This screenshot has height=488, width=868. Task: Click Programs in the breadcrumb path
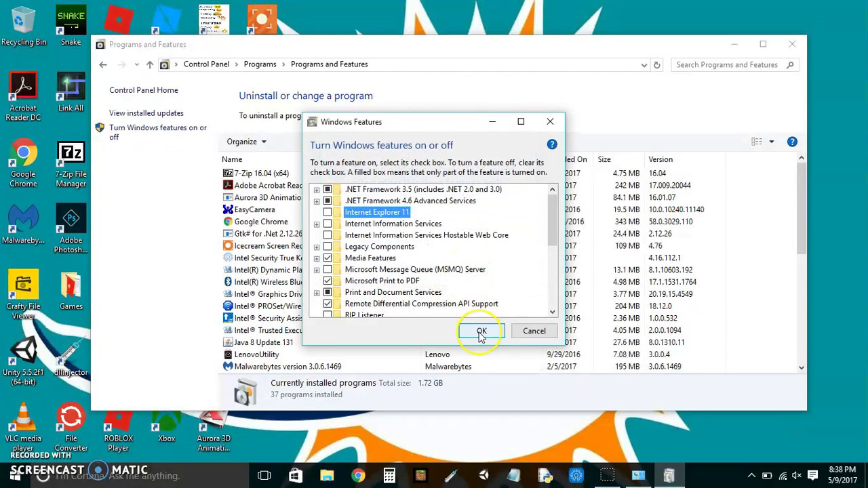(x=260, y=64)
